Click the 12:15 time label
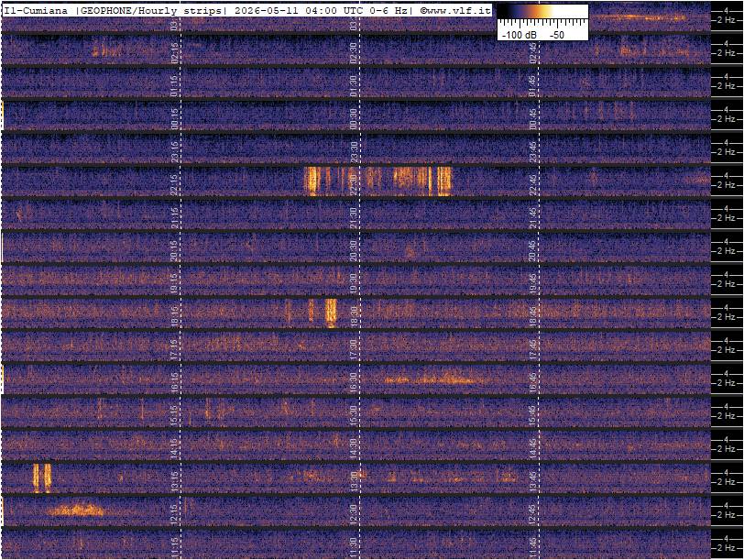 [174, 514]
